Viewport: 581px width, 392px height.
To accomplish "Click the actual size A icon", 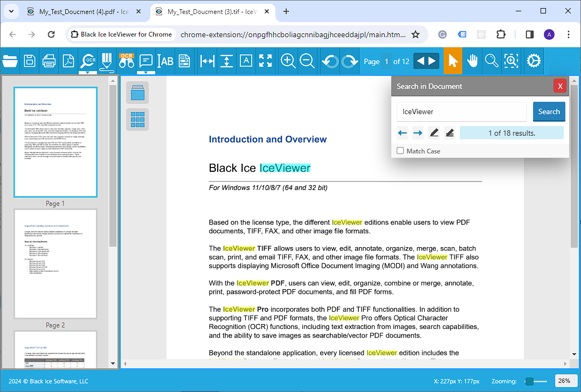I will point(246,61).
